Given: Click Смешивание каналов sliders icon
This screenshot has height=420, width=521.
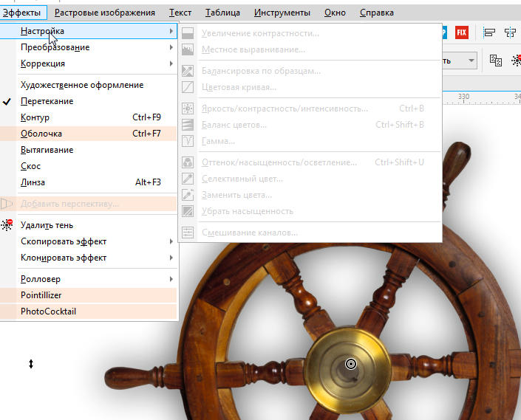Looking at the screenshot, I should pos(188,233).
